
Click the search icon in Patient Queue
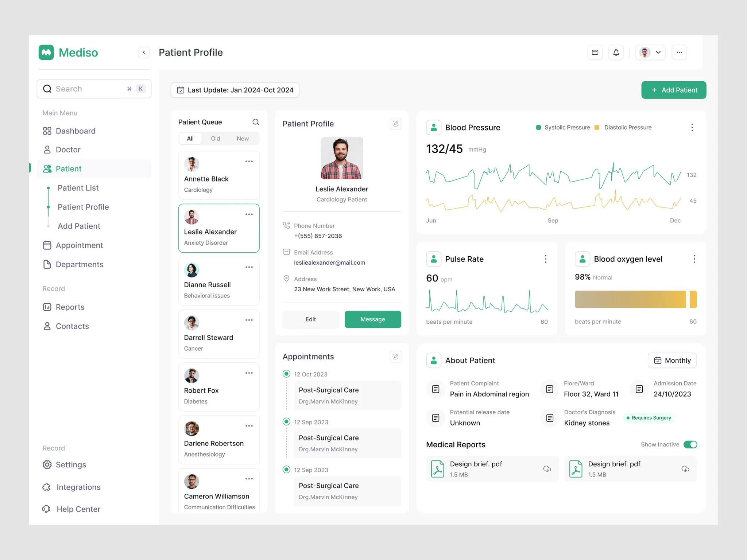click(256, 122)
